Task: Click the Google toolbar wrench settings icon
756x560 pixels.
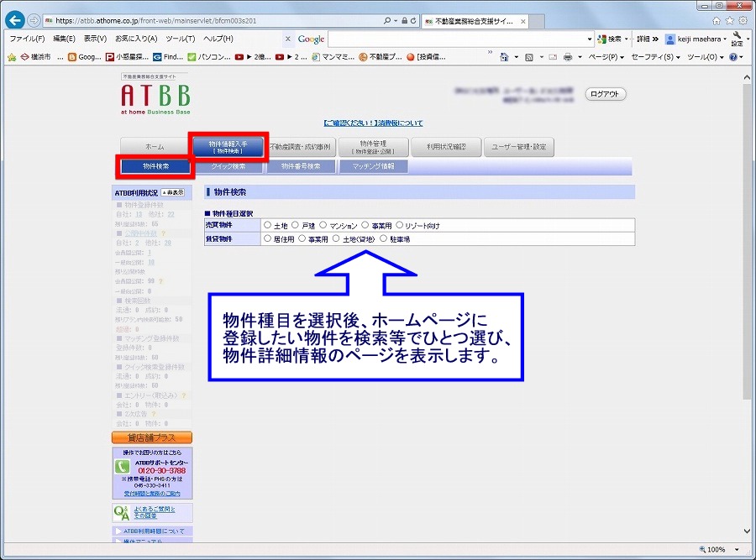Action: [x=738, y=39]
